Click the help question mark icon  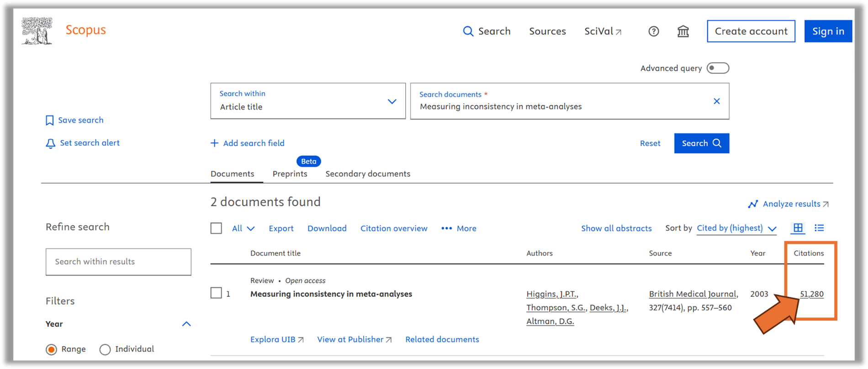(653, 32)
